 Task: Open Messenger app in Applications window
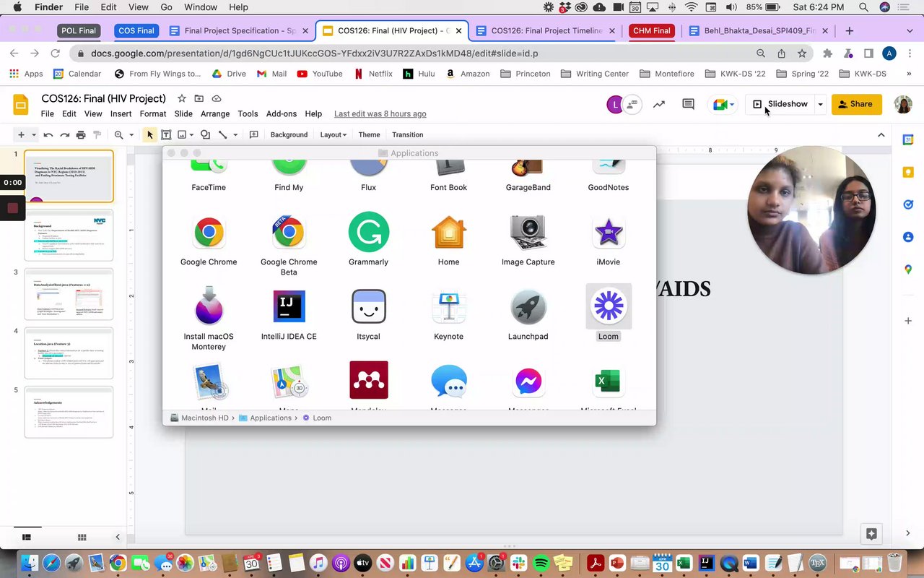528,381
